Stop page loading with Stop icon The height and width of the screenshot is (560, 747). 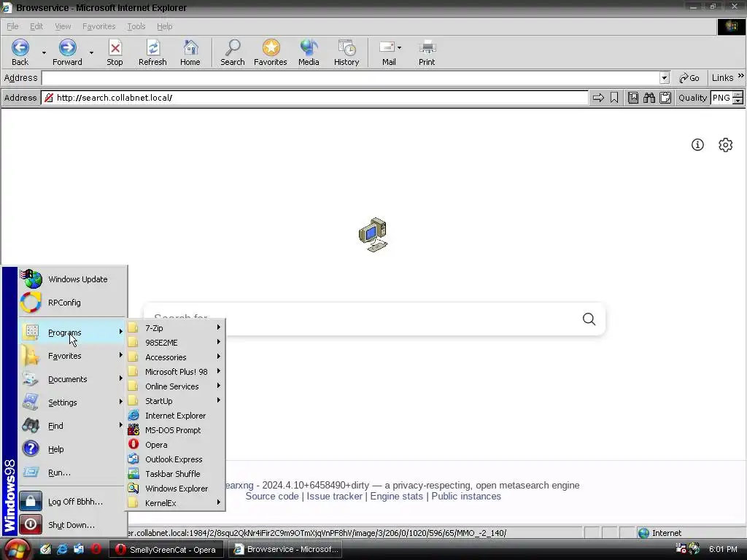click(115, 52)
